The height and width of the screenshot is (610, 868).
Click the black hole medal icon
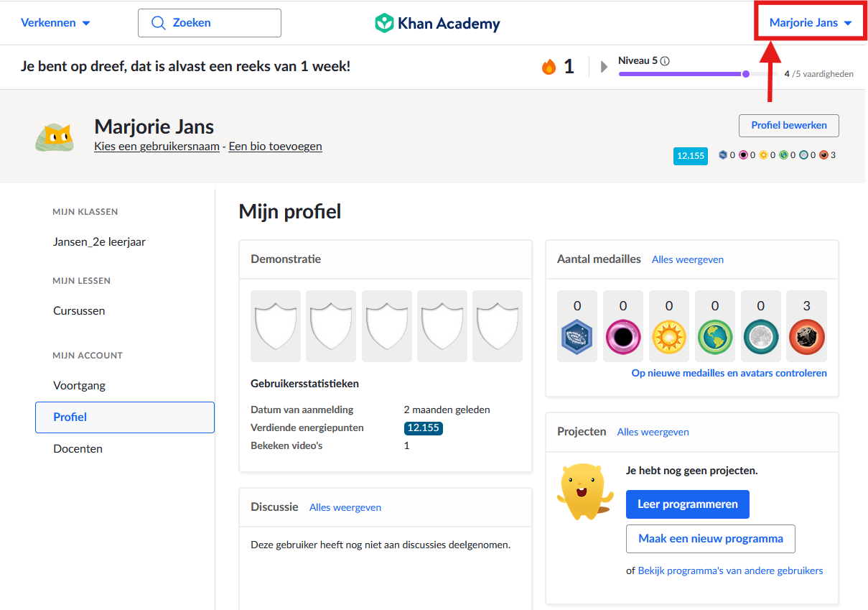(x=623, y=338)
